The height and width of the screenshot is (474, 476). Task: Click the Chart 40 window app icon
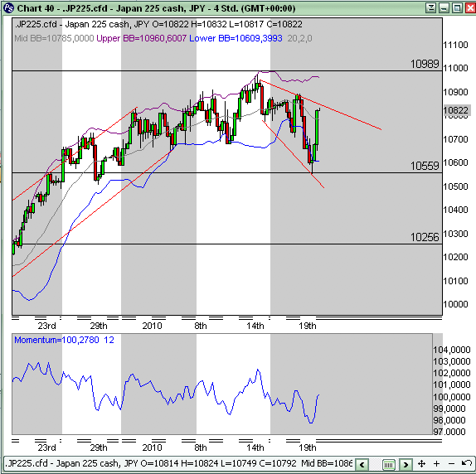click(x=8, y=8)
